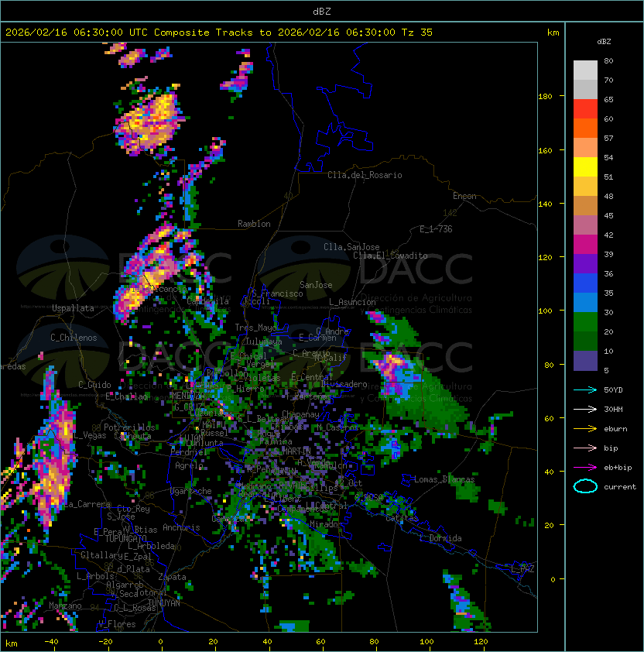Click the 'Agrelo' map label
This screenshot has width=644, height=652.
click(x=189, y=465)
